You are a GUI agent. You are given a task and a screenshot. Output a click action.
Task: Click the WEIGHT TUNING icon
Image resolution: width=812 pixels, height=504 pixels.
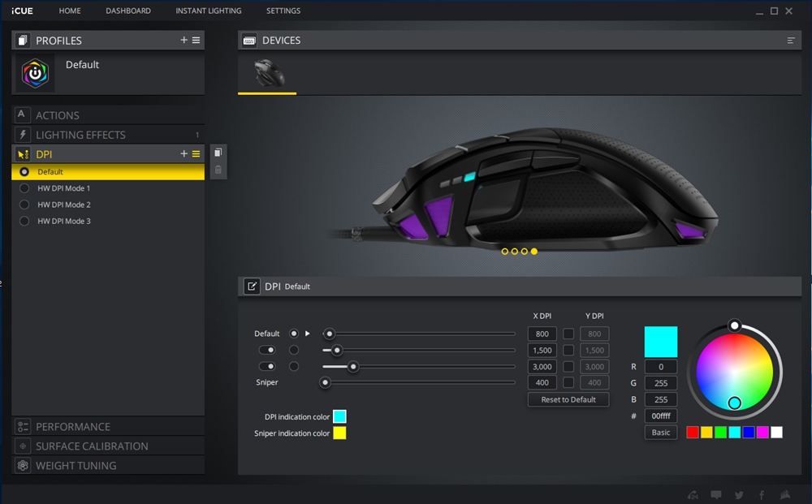tap(22, 465)
